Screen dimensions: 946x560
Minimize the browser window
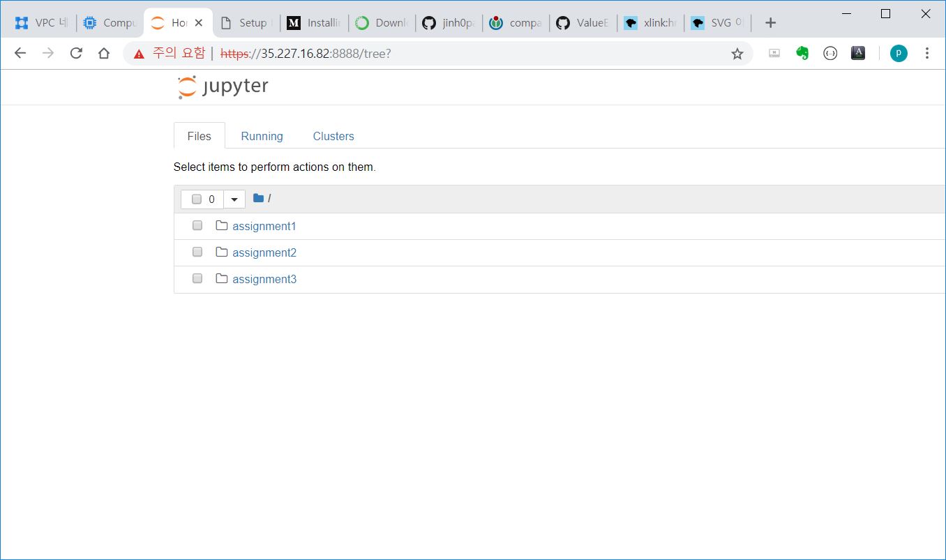[x=847, y=13]
